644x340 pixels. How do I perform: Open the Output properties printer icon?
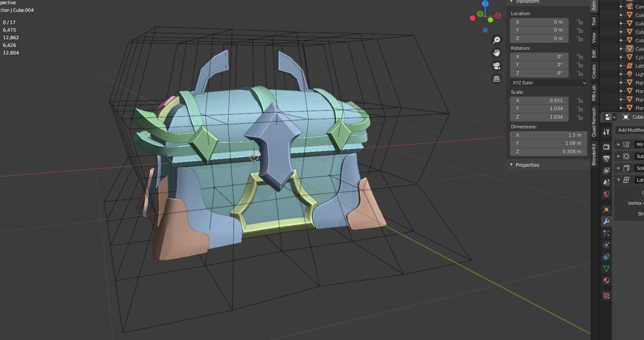pyautogui.click(x=606, y=159)
